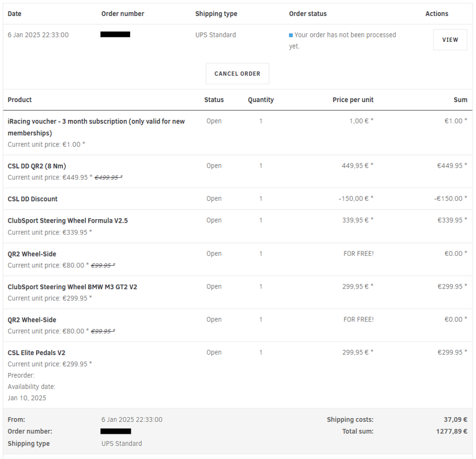Click UPS Standard in the summary footer
Image resolution: width=476 pixels, height=459 pixels.
pos(122,444)
